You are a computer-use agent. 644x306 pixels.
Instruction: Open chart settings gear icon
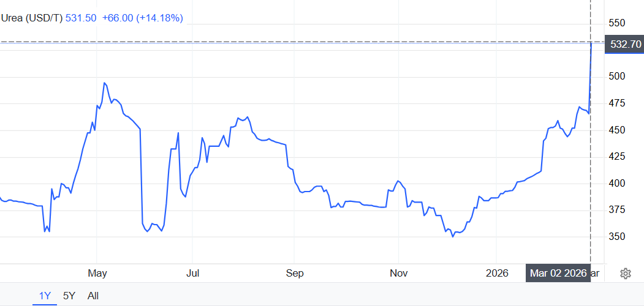[x=626, y=273]
